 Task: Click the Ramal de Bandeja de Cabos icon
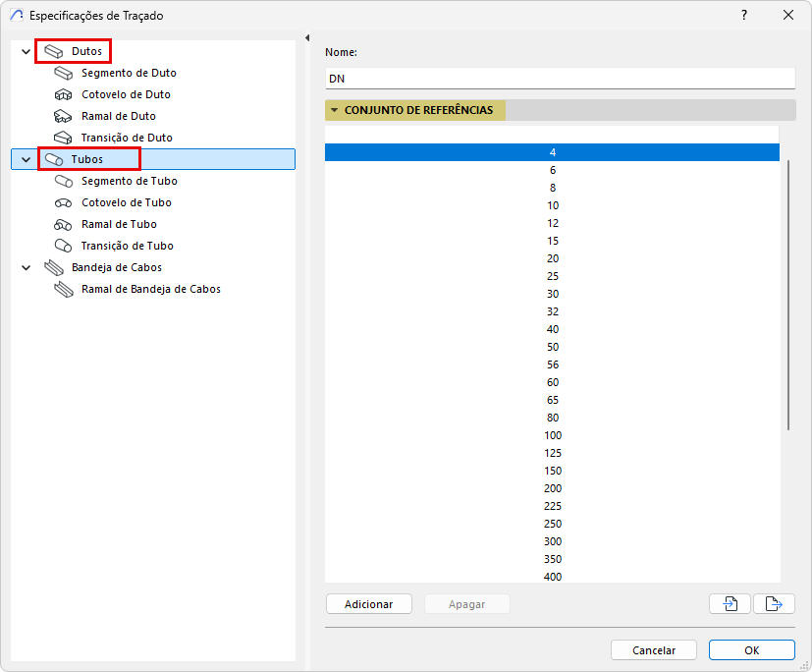(x=64, y=290)
